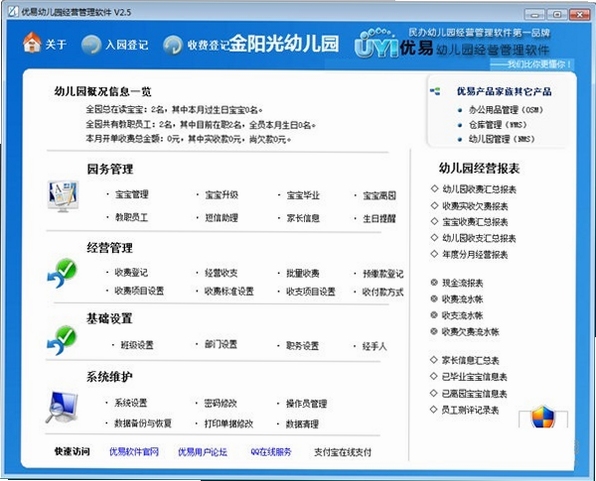Open 收费流水帐
The width and height of the screenshot is (596, 481).
tap(462, 299)
